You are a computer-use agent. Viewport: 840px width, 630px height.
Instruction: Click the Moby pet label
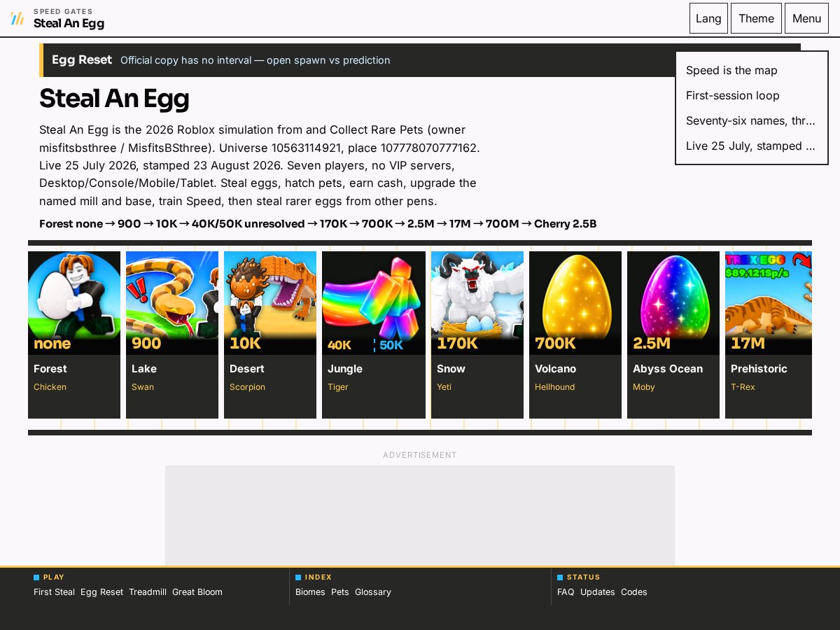coord(644,387)
